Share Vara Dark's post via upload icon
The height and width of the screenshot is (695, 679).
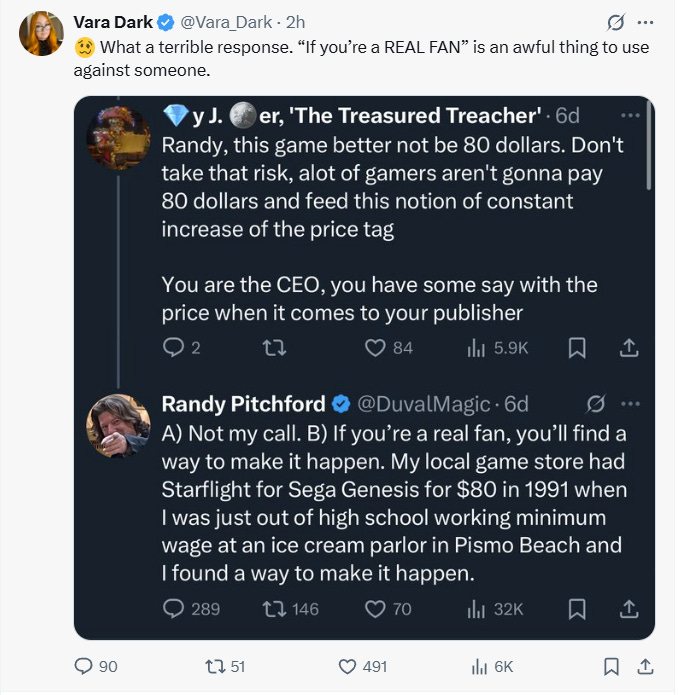(x=645, y=666)
